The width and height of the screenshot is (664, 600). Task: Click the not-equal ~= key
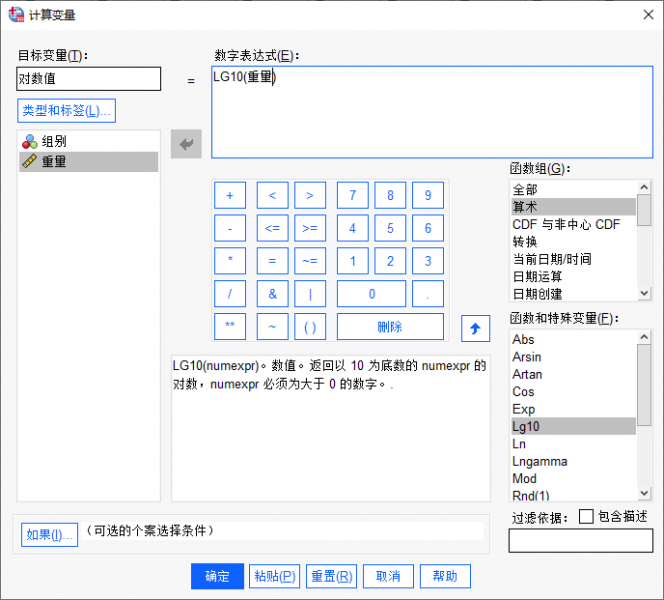pos(310,261)
